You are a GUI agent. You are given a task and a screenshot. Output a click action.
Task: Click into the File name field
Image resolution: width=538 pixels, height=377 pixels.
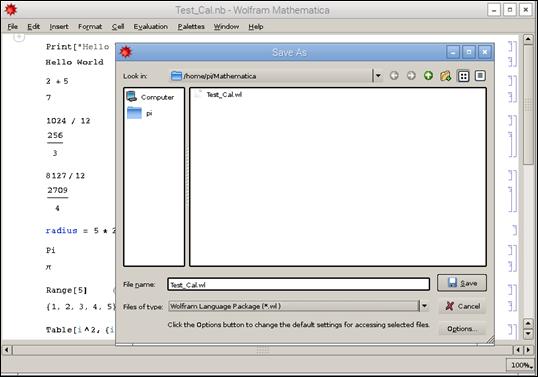[x=299, y=284]
